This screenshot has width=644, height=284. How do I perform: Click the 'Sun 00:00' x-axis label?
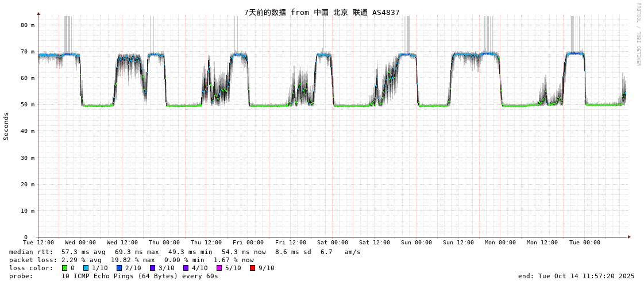coord(417,243)
